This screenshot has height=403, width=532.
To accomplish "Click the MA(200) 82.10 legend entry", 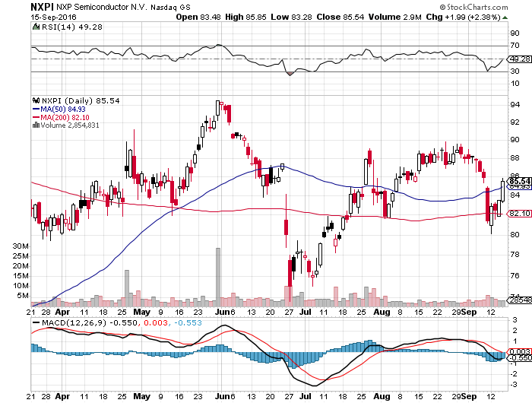I will [61, 117].
